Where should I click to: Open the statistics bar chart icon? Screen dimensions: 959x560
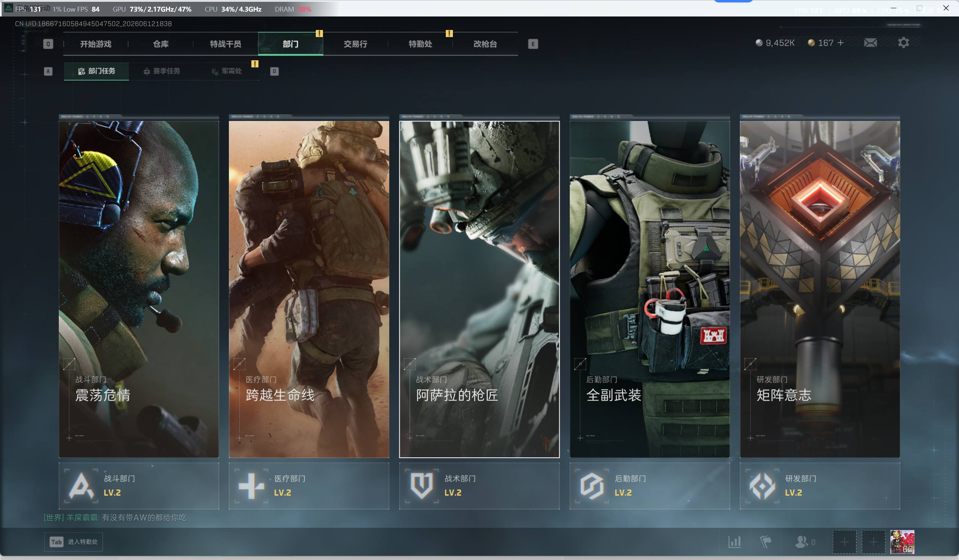point(735,542)
